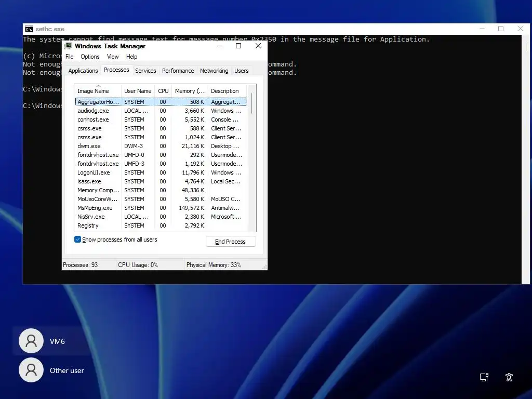Click the Antimalw... description cell
This screenshot has height=399, width=532.
[x=225, y=208]
